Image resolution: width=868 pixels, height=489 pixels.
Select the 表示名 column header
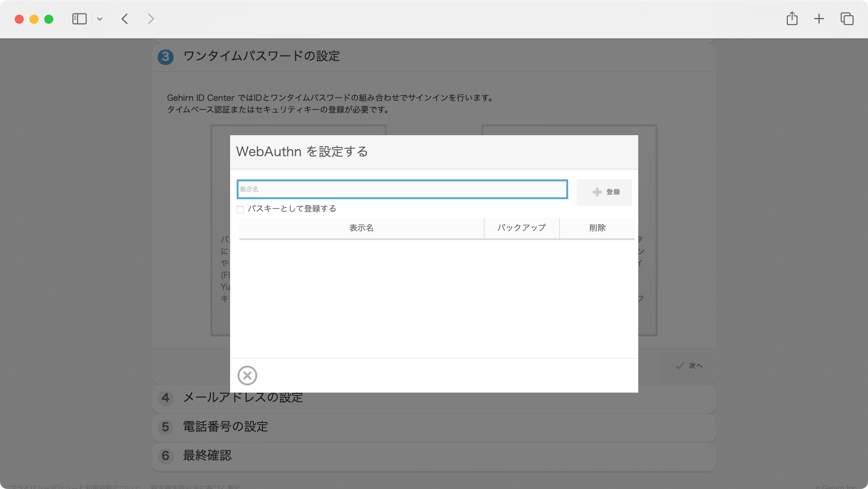pos(361,228)
